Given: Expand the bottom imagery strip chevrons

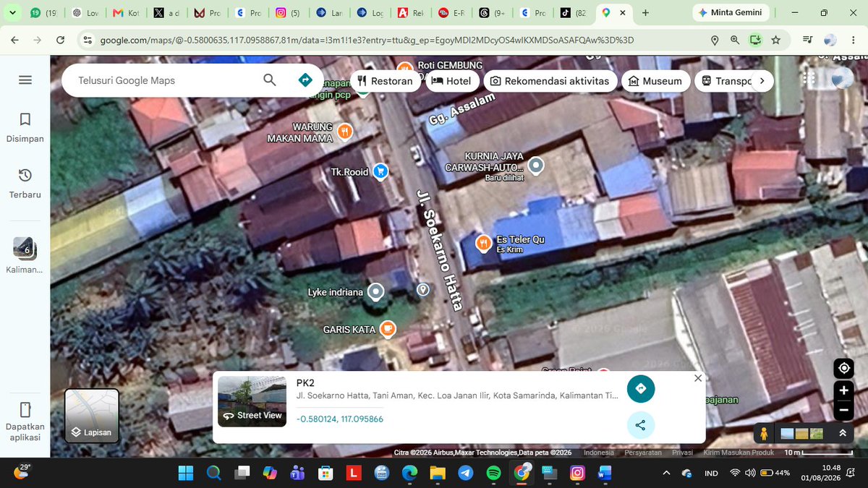Looking at the screenshot, I should (x=843, y=434).
